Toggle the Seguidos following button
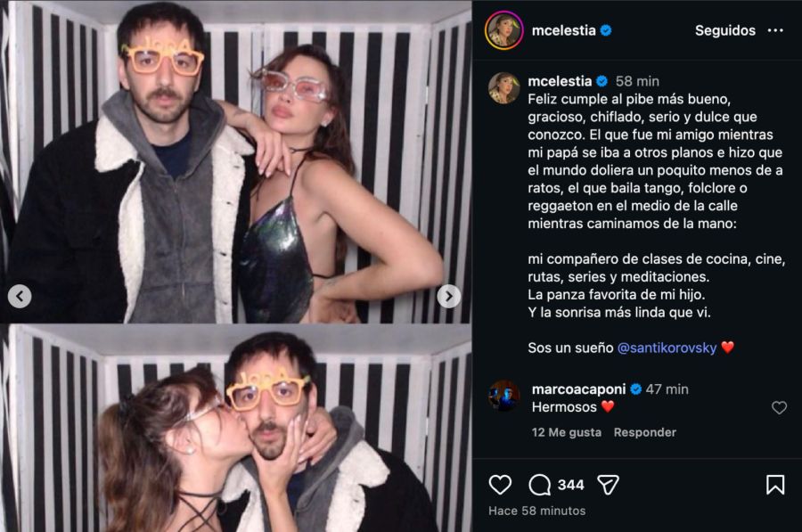Screen dimensions: 802x532 [x=724, y=30]
